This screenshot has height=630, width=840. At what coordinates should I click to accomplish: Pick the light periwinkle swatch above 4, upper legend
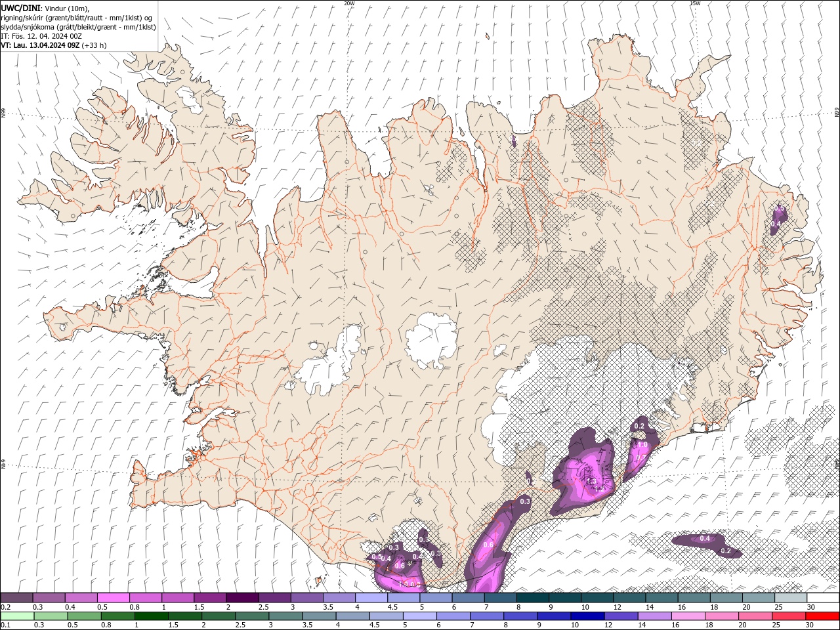371,598
